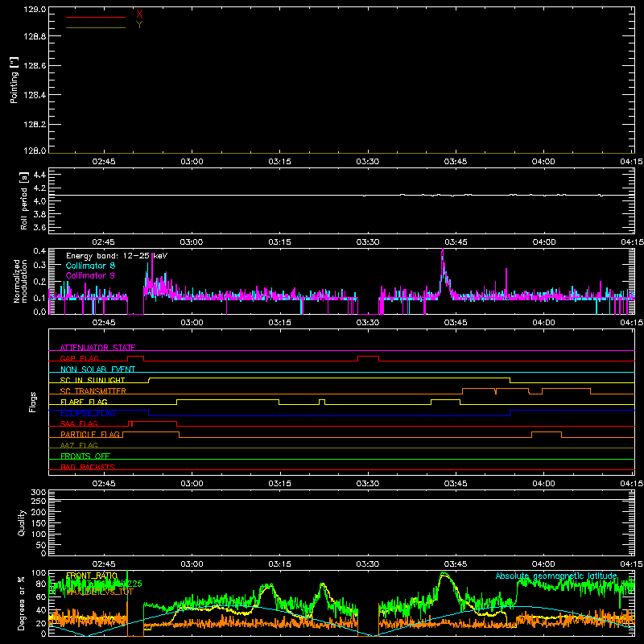
Task: Click the GAP_FLAG raised pulse near 03:30
Action: [x=368, y=357]
